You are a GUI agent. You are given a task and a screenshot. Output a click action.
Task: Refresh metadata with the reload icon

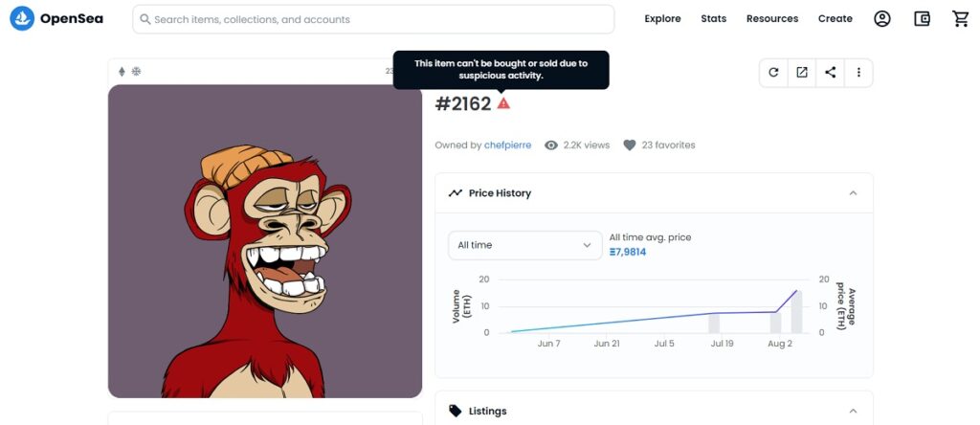click(x=773, y=73)
